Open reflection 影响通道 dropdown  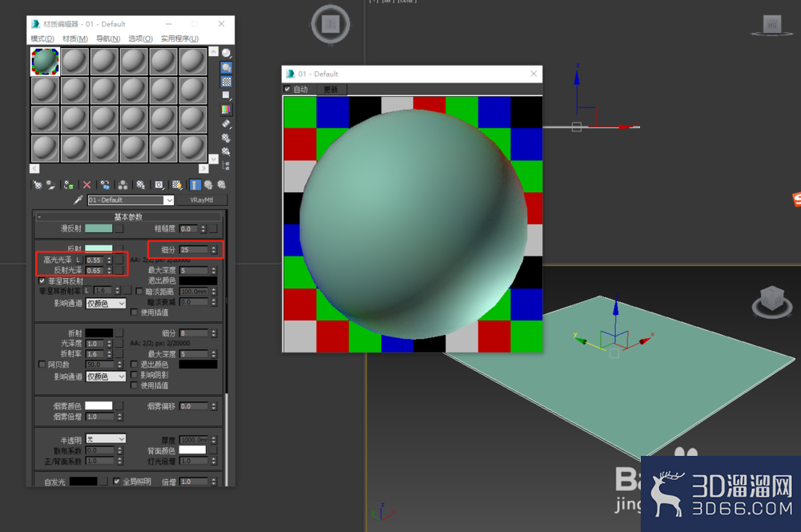[106, 304]
